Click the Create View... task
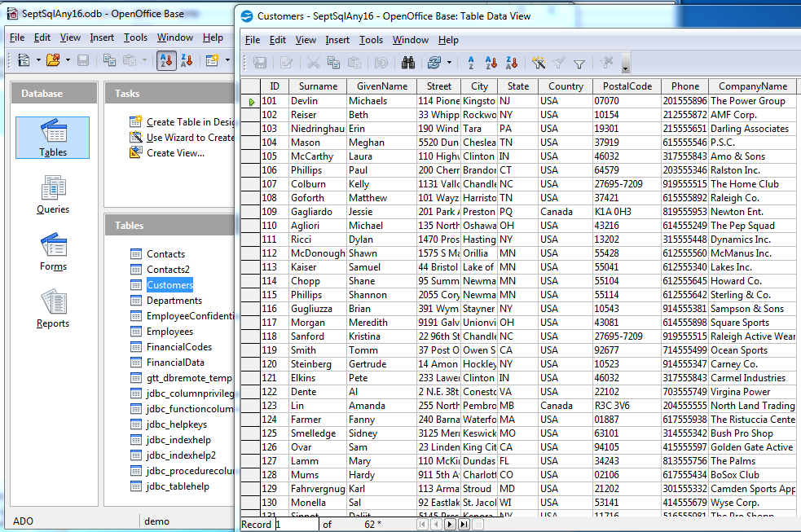 (x=167, y=152)
